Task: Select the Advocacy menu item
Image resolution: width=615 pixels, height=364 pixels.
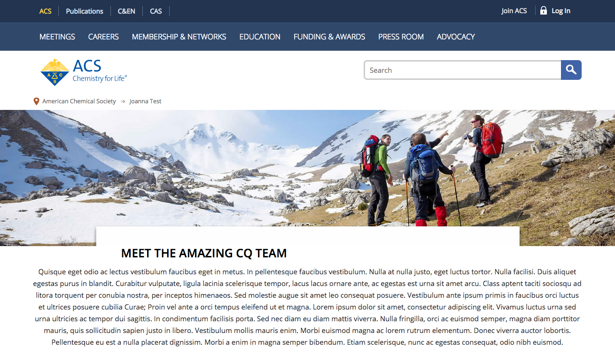Action: (x=456, y=37)
